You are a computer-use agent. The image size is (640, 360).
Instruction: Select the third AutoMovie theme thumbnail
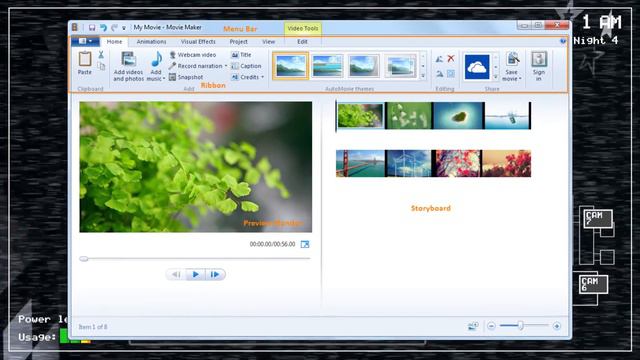tap(364, 66)
